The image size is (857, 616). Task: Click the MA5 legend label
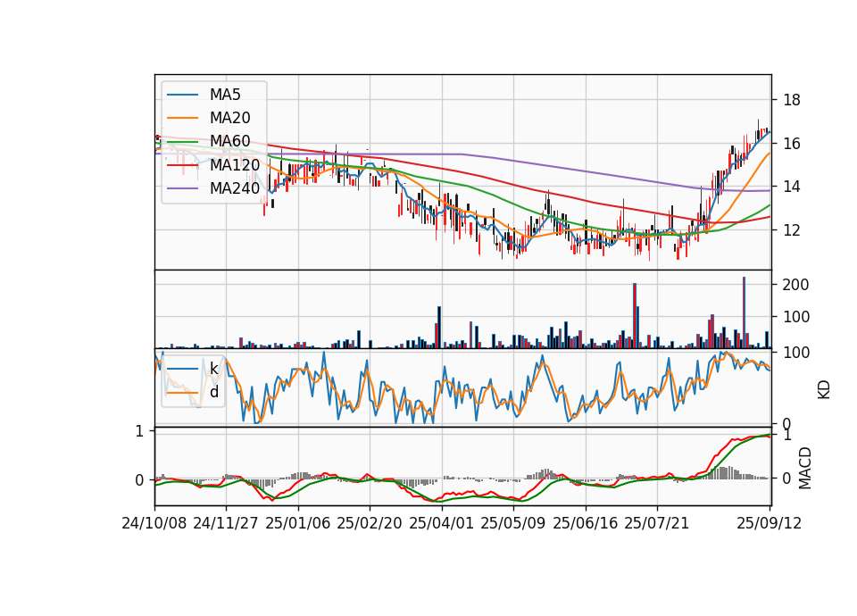(x=225, y=95)
